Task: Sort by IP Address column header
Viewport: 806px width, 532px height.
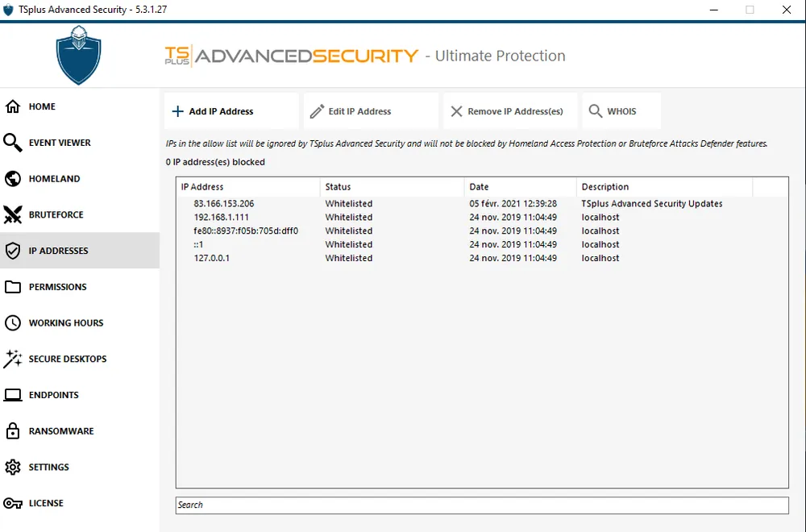Action: pyautogui.click(x=247, y=186)
